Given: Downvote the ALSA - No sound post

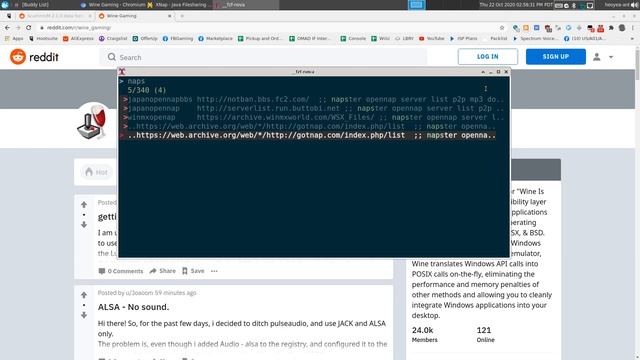Looking at the screenshot, I should [84, 315].
